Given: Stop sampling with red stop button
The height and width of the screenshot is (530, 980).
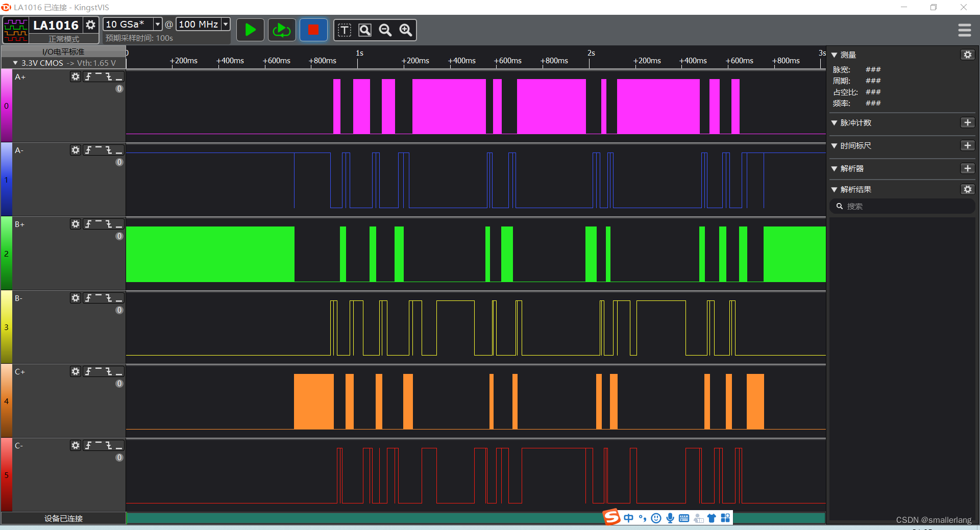Looking at the screenshot, I should pyautogui.click(x=313, y=30).
